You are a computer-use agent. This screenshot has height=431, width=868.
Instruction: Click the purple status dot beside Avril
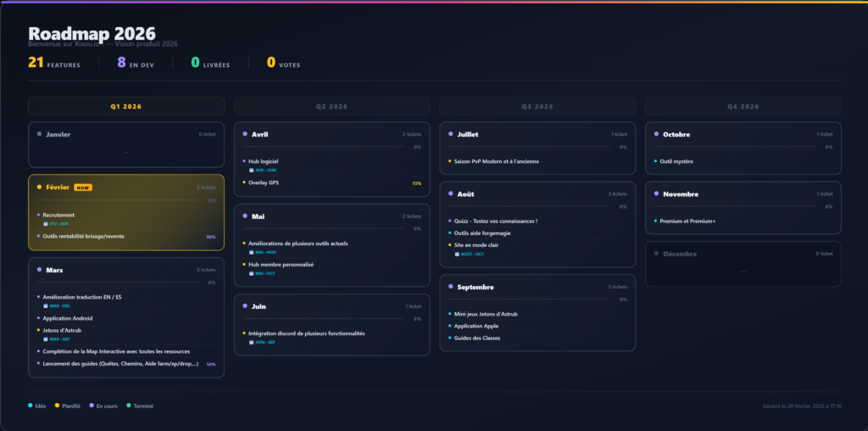click(x=244, y=134)
